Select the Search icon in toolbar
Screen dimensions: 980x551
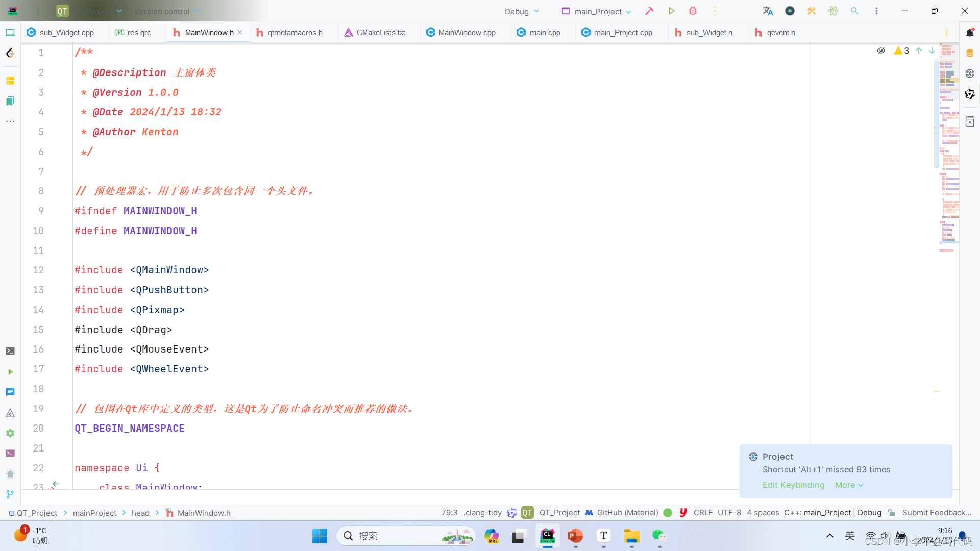point(855,10)
